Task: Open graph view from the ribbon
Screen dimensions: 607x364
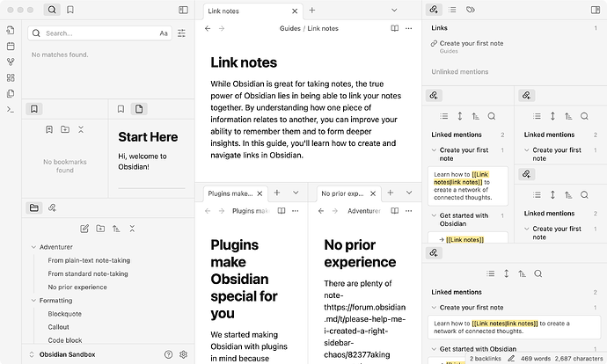Action: [11, 62]
